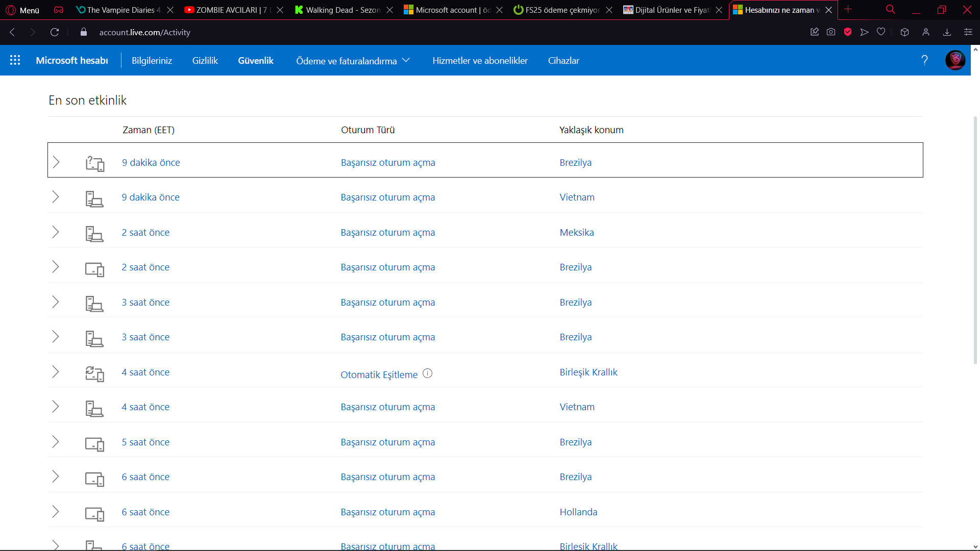This screenshot has height=551, width=980.
Task: Open the Bilgileriniz tab
Action: tap(152, 61)
